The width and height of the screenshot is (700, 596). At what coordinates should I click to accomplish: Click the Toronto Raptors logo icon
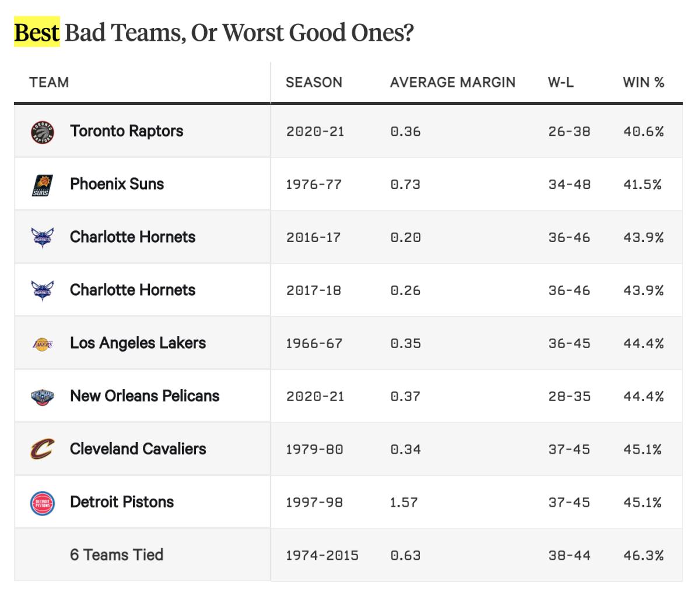point(41,132)
